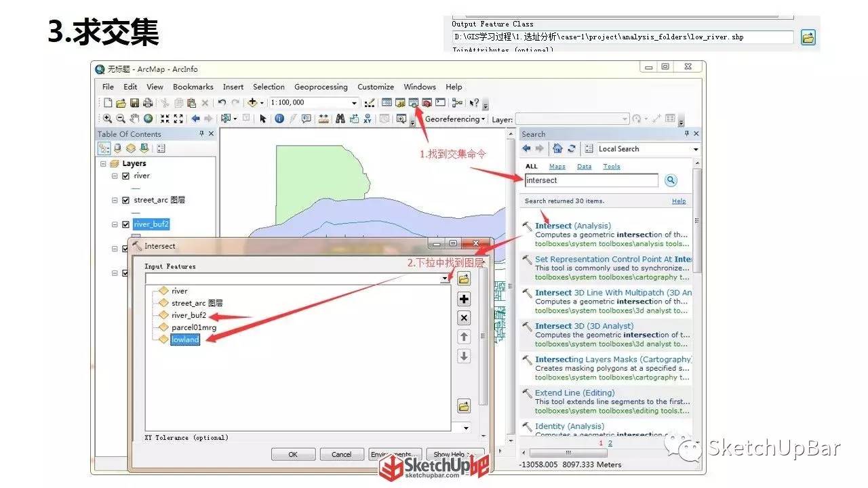Toggle visibility of street_arc layer
The image size is (868, 488).
125,201
